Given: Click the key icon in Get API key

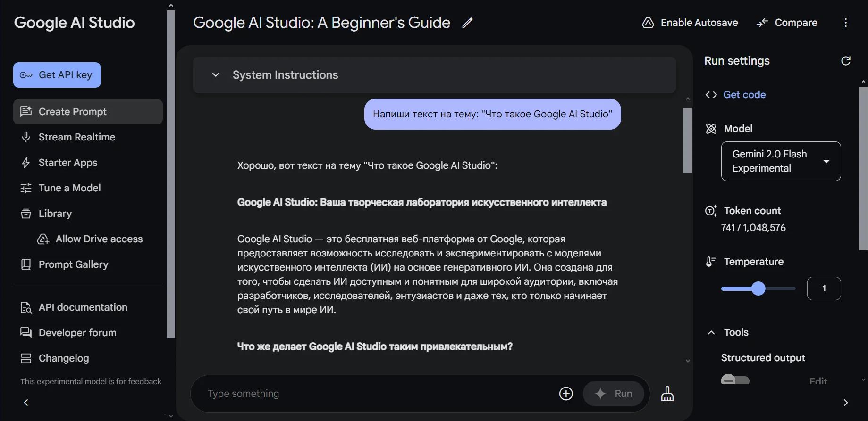Looking at the screenshot, I should tap(26, 75).
